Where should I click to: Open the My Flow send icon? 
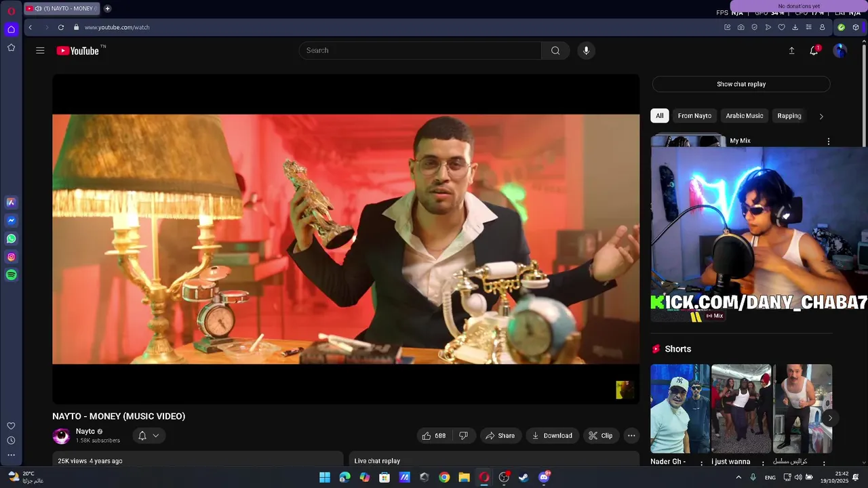point(768,27)
